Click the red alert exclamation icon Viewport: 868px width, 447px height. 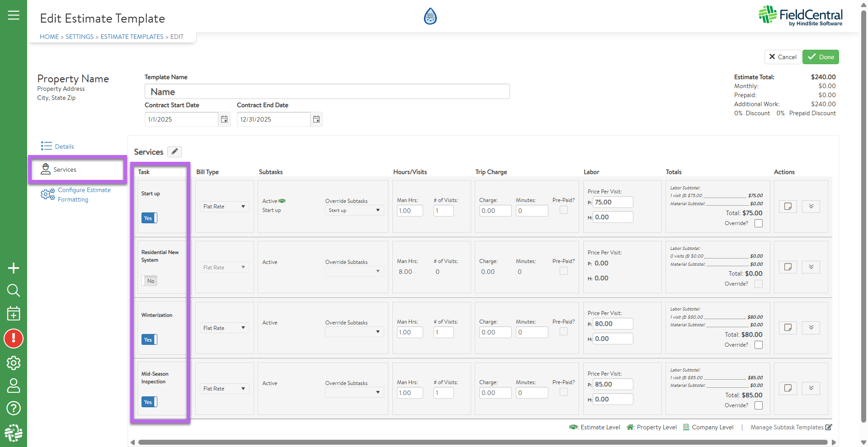[x=14, y=339]
